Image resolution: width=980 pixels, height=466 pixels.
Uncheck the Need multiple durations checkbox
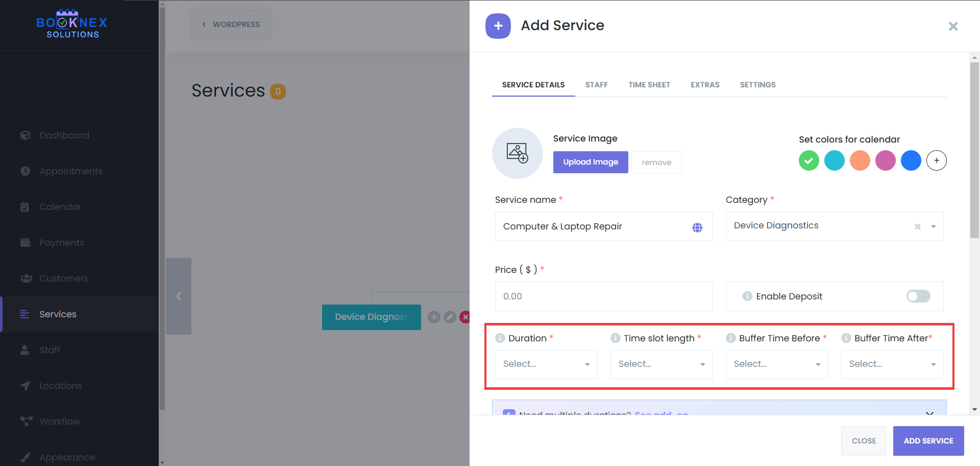(x=508, y=415)
